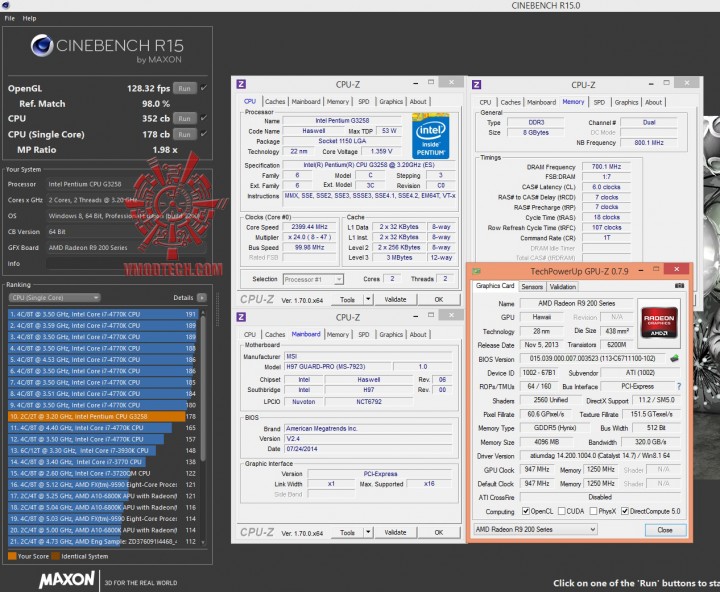Click the orange Your Score legend swatch
The width and height of the screenshot is (720, 592).
coord(12,556)
